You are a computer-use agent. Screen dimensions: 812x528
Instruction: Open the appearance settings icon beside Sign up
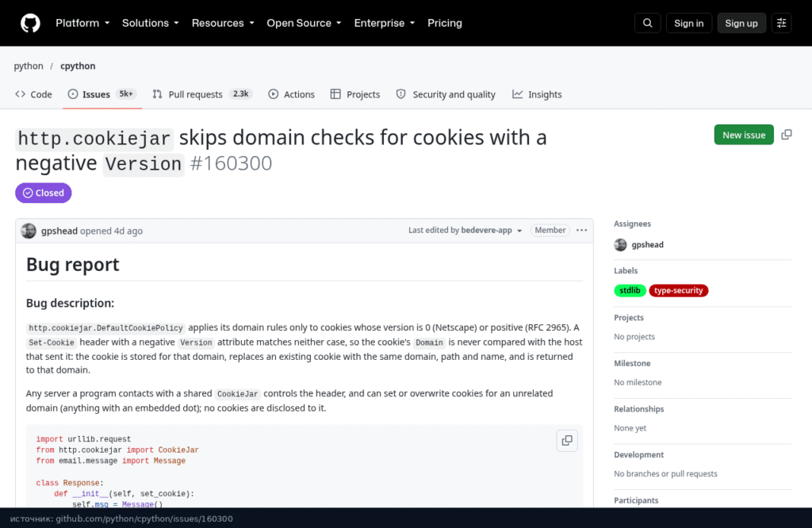[x=781, y=23]
